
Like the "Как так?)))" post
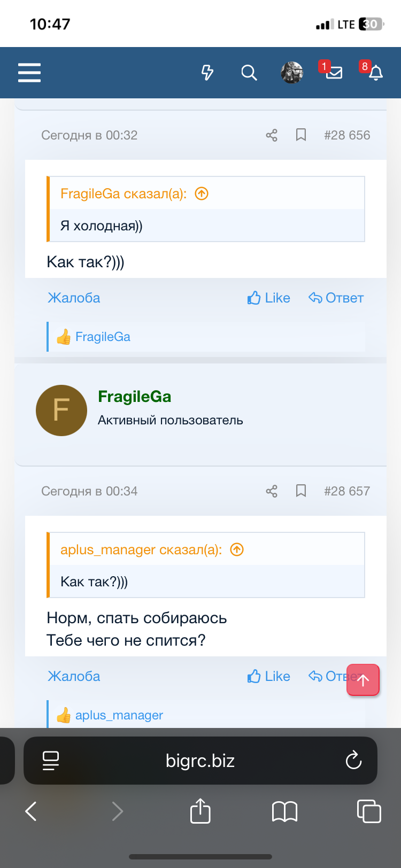coord(269,298)
